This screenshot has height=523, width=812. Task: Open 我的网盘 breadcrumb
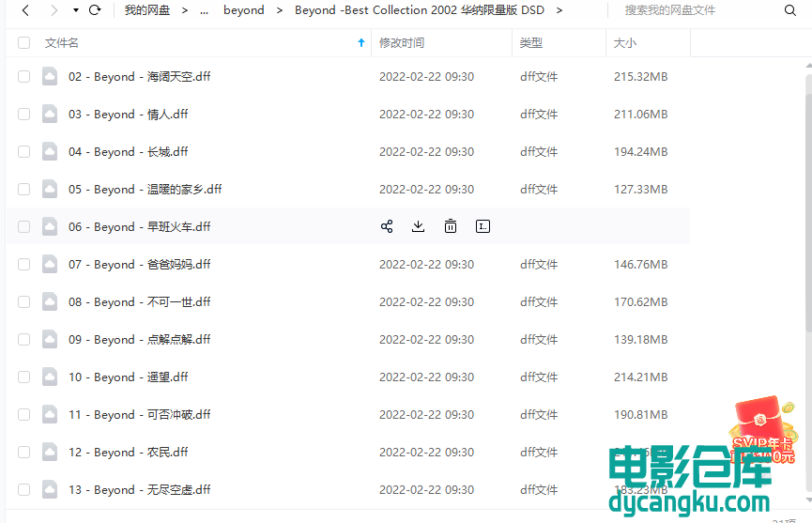pyautogui.click(x=147, y=10)
